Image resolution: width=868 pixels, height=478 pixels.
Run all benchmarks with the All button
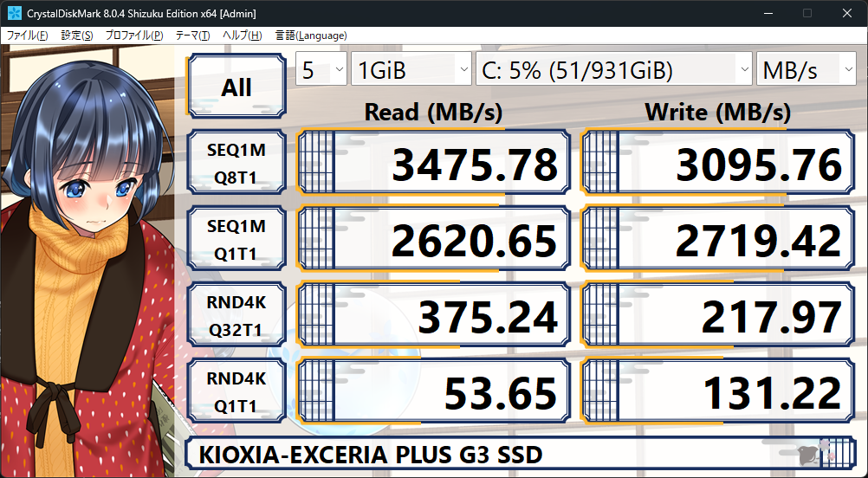coord(236,87)
